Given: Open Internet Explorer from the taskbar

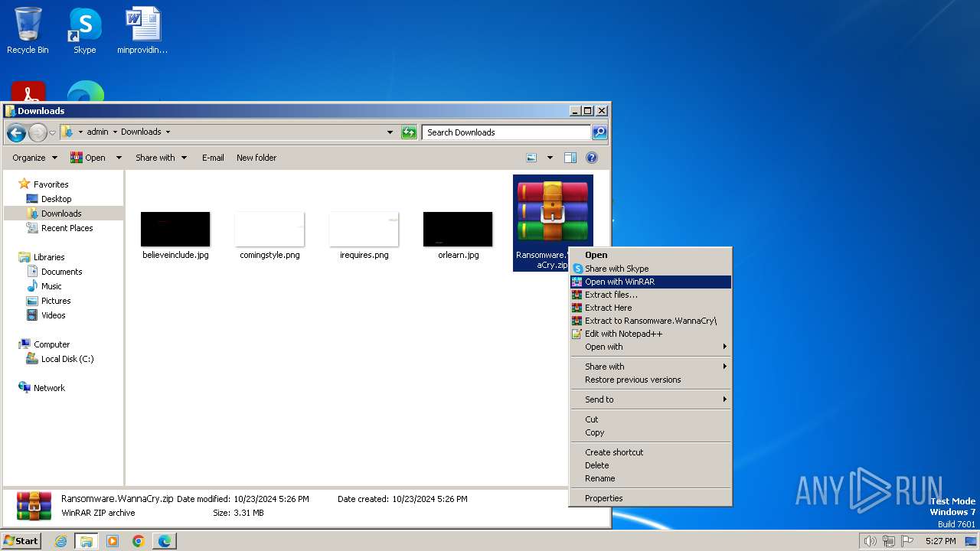Looking at the screenshot, I should 61,541.
